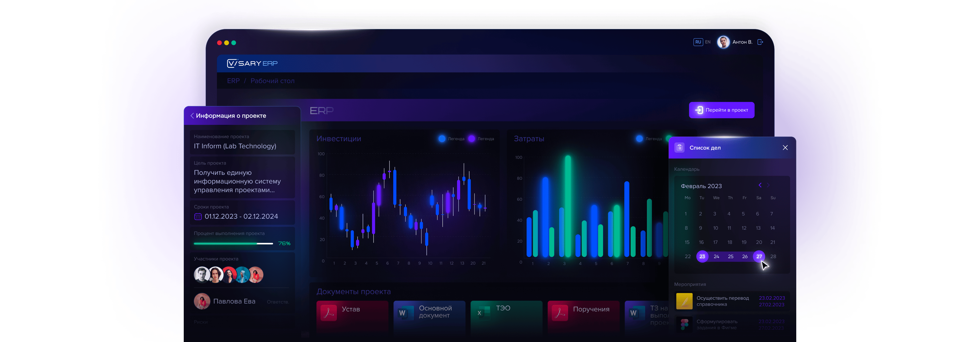
Task: Switch language to RU
Action: tap(698, 42)
